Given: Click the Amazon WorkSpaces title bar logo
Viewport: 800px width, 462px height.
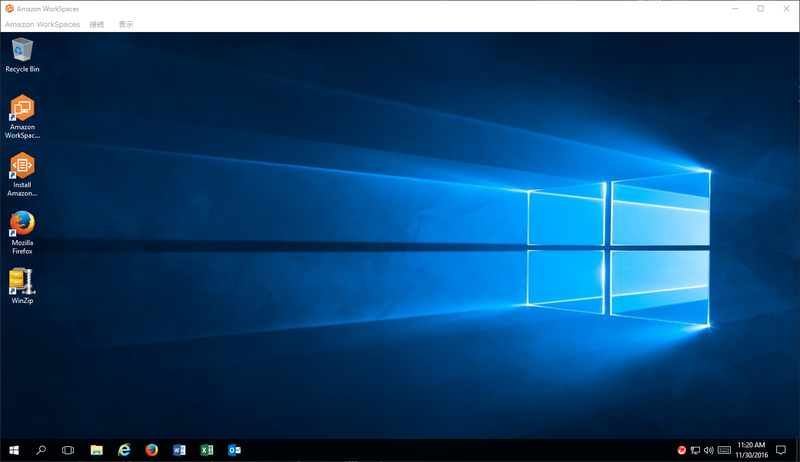Looking at the screenshot, I should coord(9,8).
